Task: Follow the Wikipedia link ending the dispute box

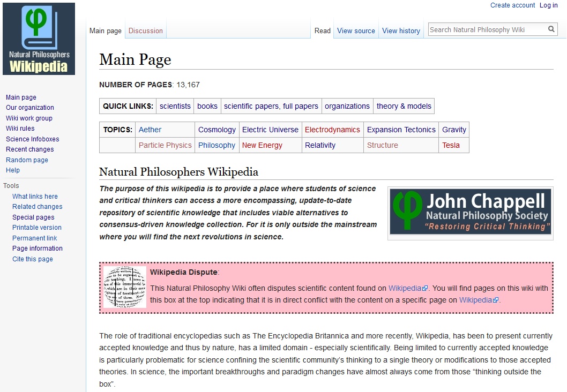Action: pos(479,300)
